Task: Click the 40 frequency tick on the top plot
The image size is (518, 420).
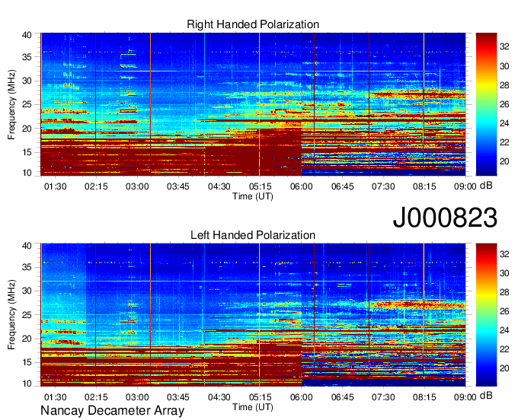Action: [27, 35]
